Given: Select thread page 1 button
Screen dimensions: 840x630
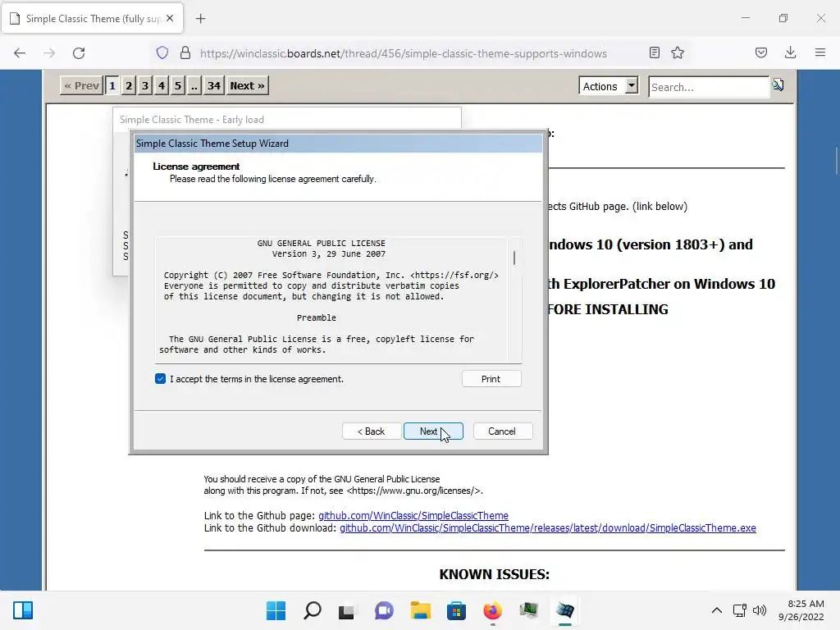Looking at the screenshot, I should tap(112, 85).
